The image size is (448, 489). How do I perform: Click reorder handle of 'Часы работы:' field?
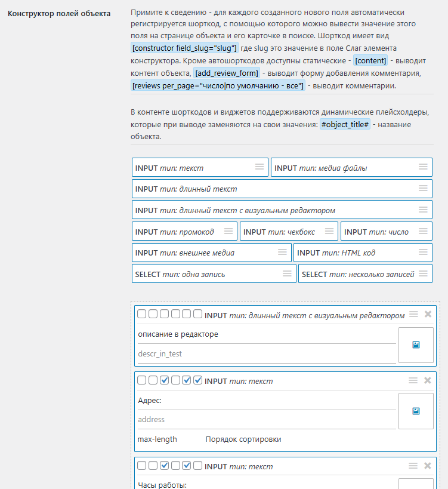coord(413,466)
